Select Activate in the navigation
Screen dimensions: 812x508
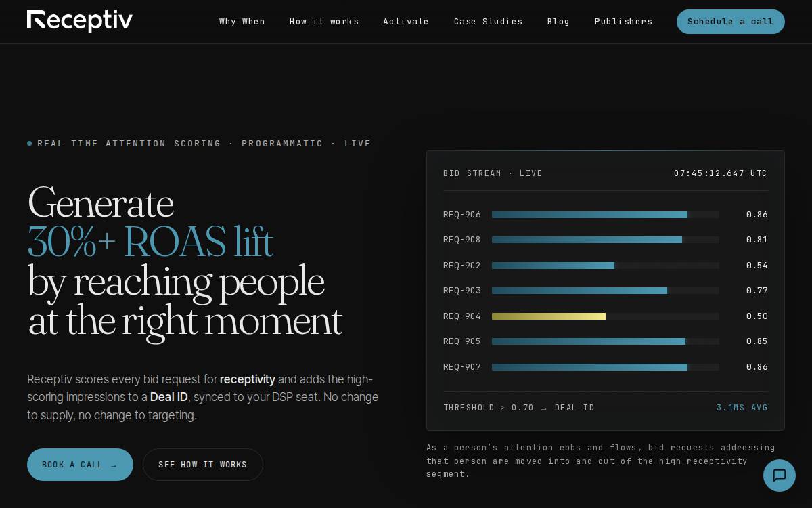[406, 22]
